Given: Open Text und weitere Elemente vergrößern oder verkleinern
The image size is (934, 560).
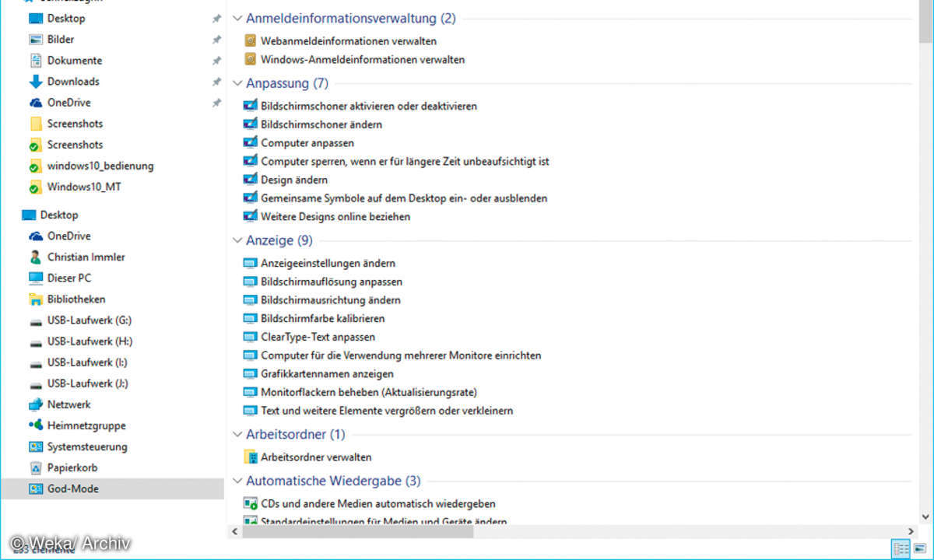Looking at the screenshot, I should 387,411.
